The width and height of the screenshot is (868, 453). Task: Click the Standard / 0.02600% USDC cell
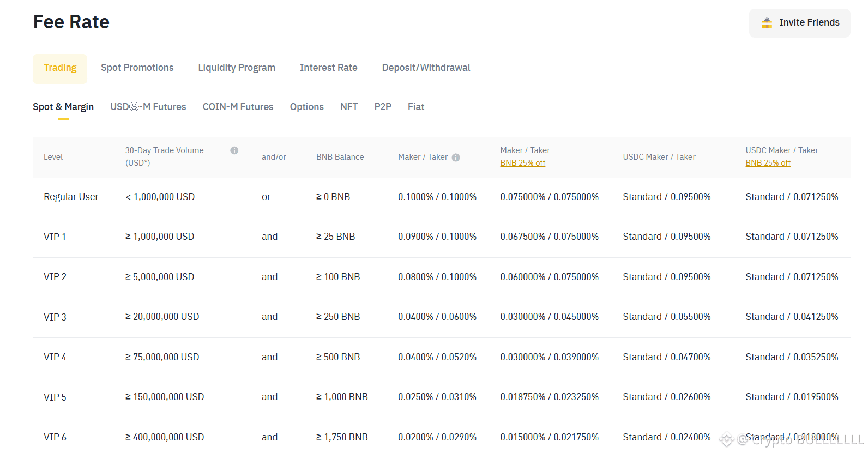667,397
